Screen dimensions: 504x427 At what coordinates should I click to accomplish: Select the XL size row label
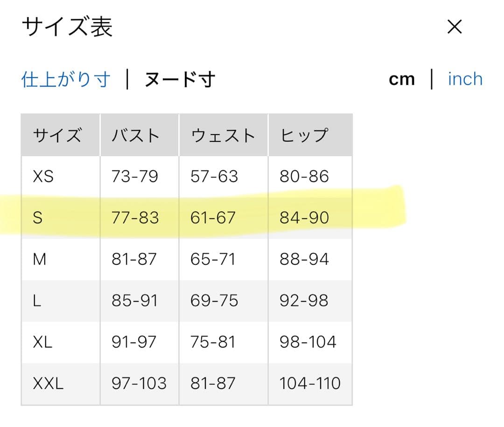(42, 342)
